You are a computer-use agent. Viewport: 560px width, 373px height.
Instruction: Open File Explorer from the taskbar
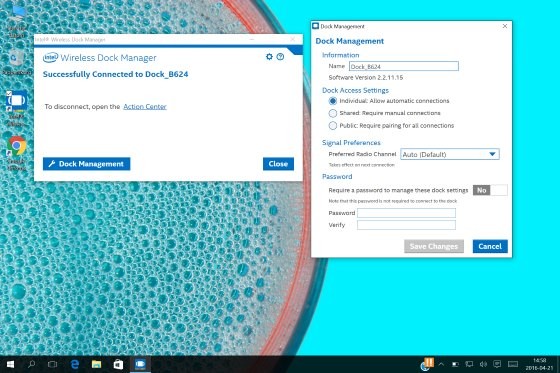[x=96, y=364]
